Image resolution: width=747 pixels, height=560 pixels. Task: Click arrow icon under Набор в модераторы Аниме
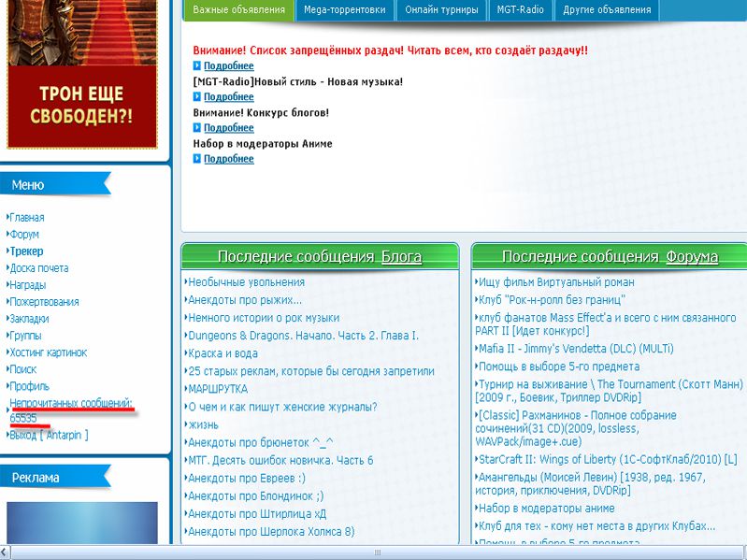(x=197, y=159)
